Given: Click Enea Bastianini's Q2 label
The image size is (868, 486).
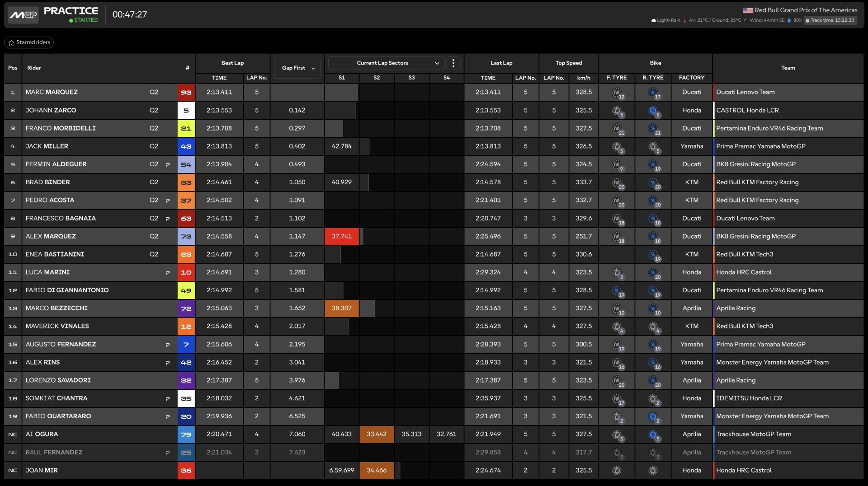Looking at the screenshot, I should coord(154,254).
